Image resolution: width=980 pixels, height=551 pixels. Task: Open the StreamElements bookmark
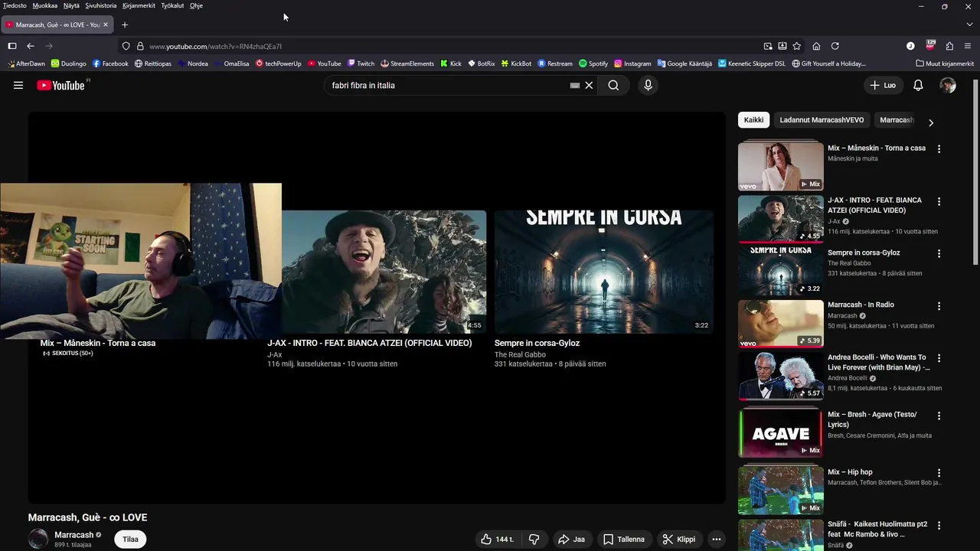(407, 64)
